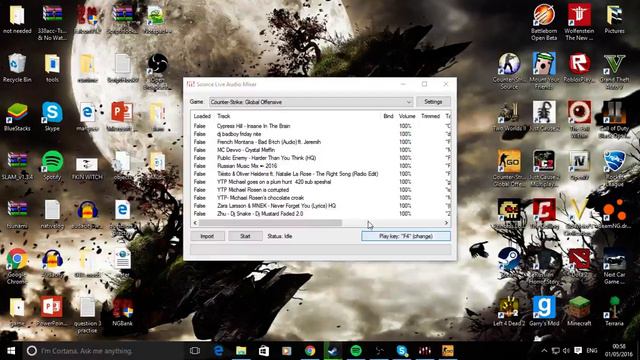The image size is (640, 360).
Task: Select track French Montana - Bad Bitch
Action: 269,142
